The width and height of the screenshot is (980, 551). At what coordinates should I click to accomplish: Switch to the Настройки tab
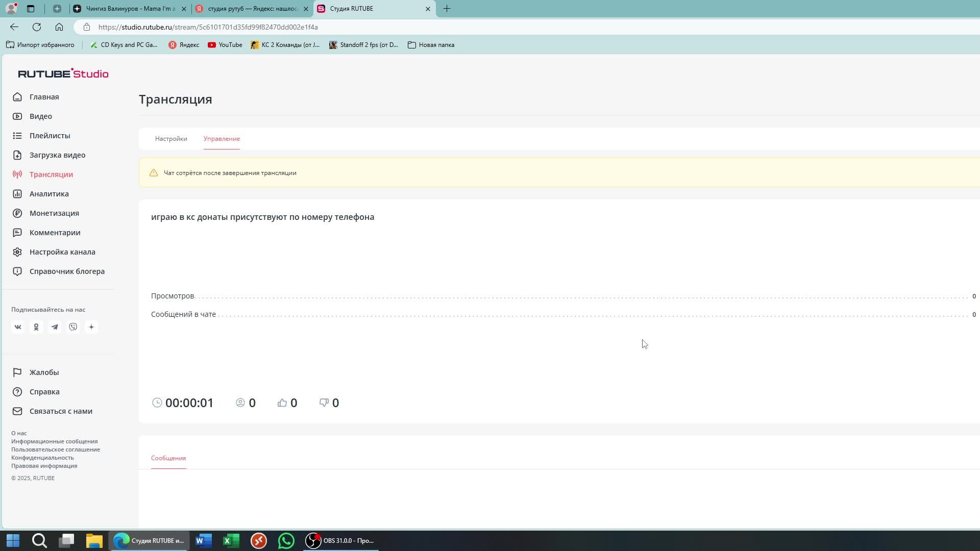point(171,139)
